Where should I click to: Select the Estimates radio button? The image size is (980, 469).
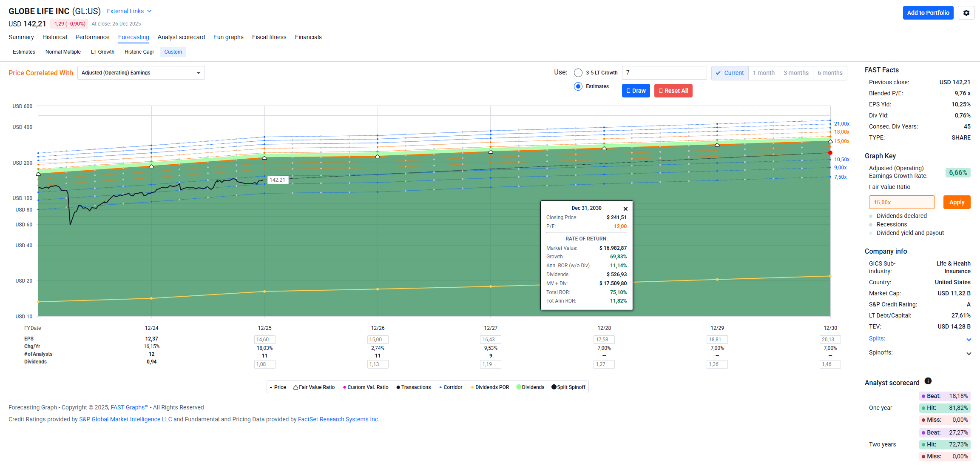[x=578, y=86]
